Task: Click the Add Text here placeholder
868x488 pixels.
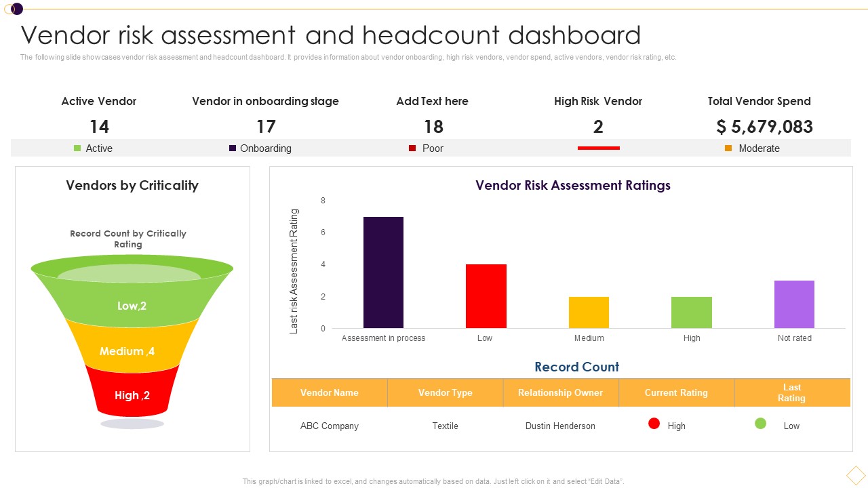Action: (x=433, y=101)
